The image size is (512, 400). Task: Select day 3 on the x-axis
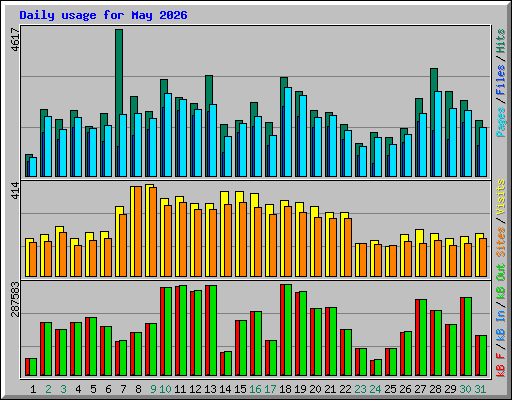63,389
